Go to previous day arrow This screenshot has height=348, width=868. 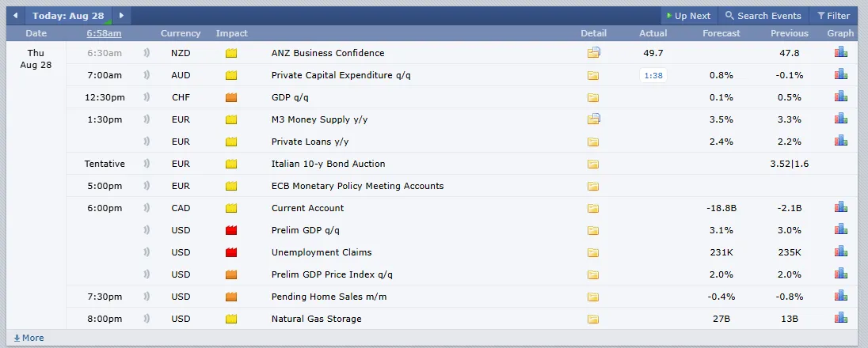click(x=15, y=16)
